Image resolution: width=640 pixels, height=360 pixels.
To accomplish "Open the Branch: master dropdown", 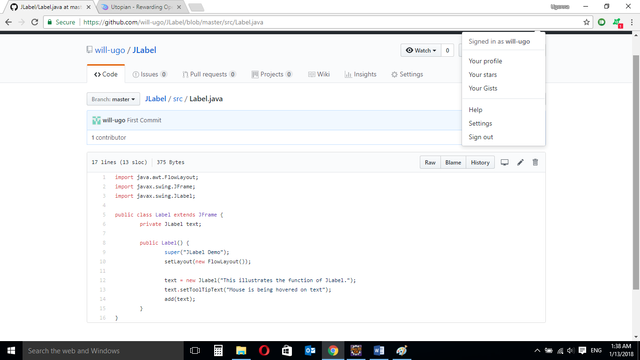I will [113, 99].
